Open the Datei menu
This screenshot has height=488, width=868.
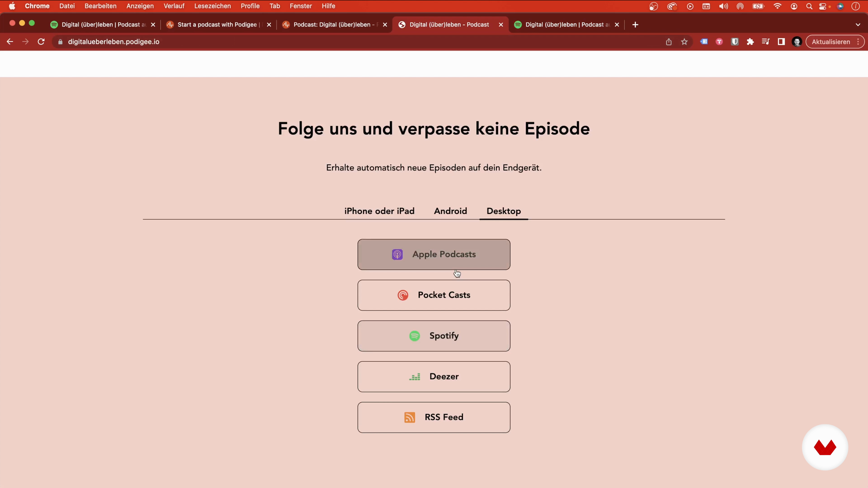click(67, 6)
